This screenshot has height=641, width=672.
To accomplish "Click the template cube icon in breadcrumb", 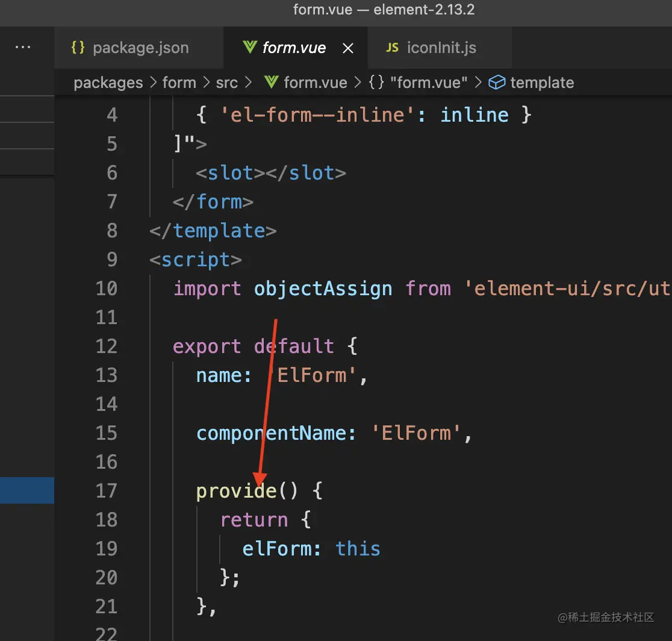I will coord(497,83).
